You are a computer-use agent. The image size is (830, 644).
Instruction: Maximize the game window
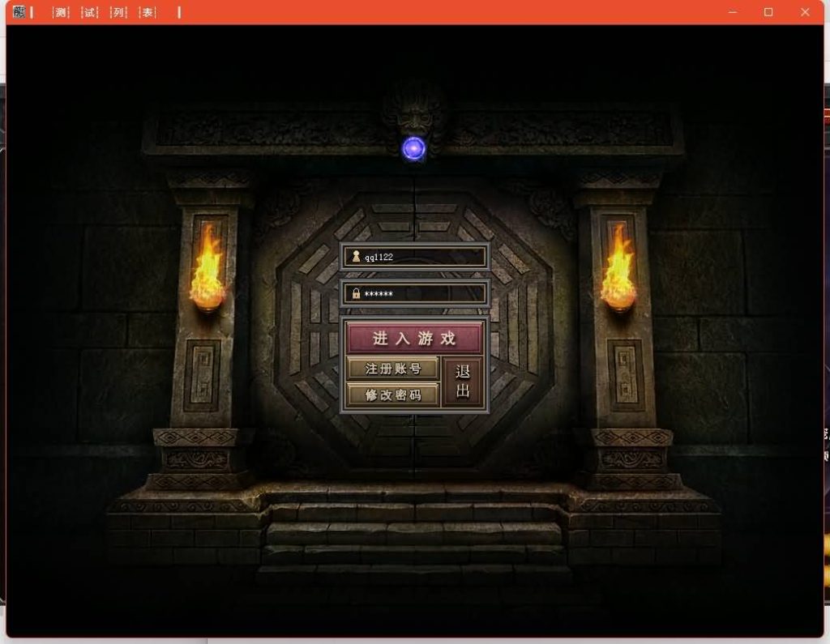[x=768, y=12]
